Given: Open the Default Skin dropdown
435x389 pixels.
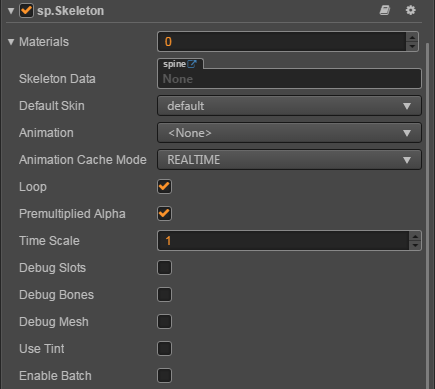Looking at the screenshot, I should [289, 106].
